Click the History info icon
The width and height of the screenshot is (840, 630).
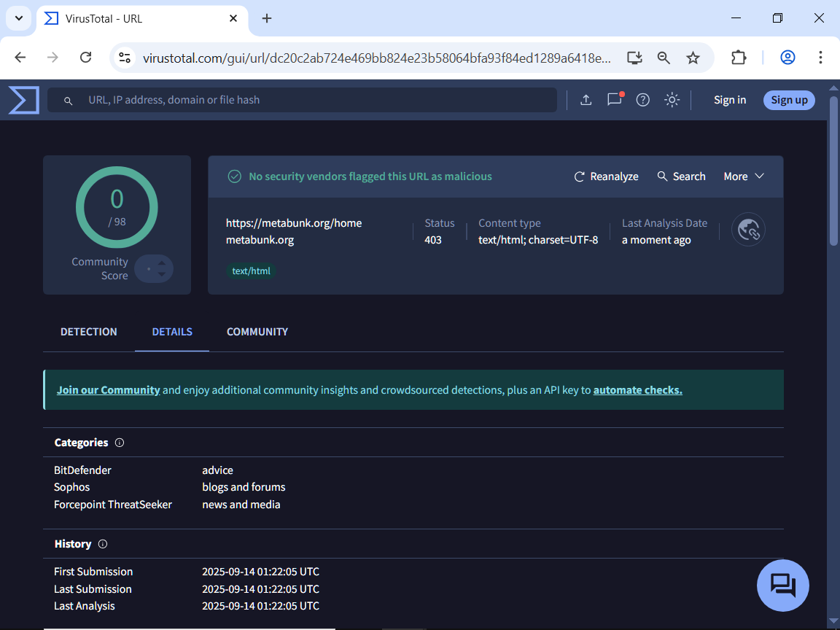pyautogui.click(x=103, y=544)
